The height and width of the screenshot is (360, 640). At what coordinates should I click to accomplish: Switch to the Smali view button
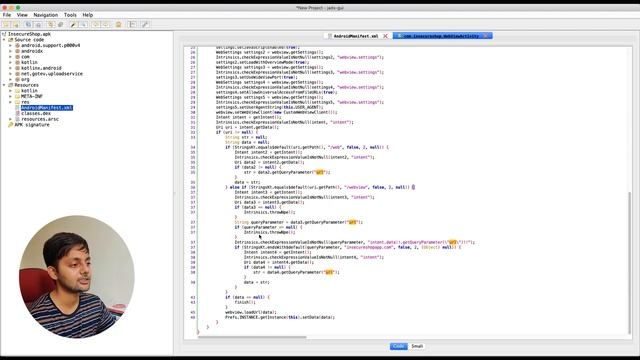click(417, 346)
